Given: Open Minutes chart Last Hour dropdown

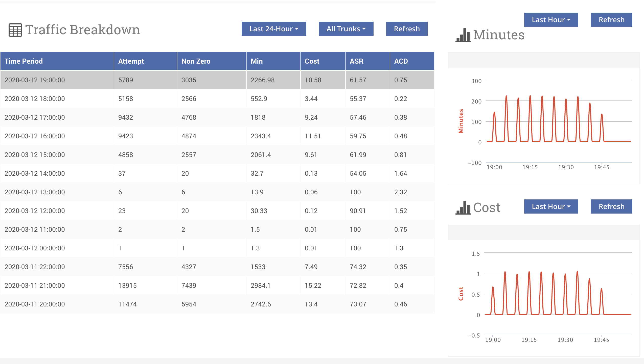Looking at the screenshot, I should point(551,20).
